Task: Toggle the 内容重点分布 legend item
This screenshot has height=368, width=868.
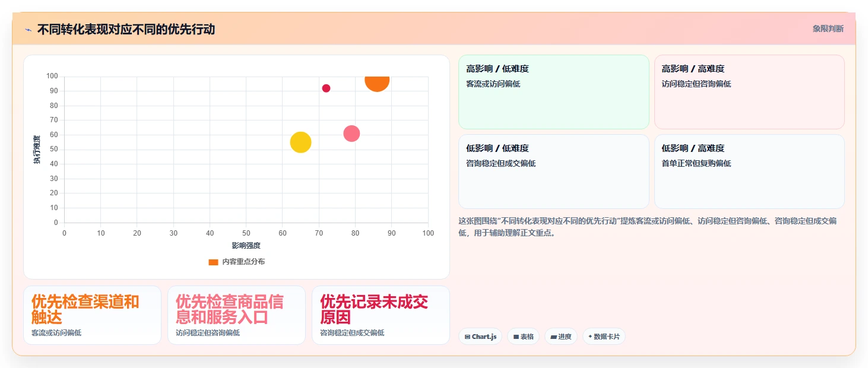Action: (236, 262)
